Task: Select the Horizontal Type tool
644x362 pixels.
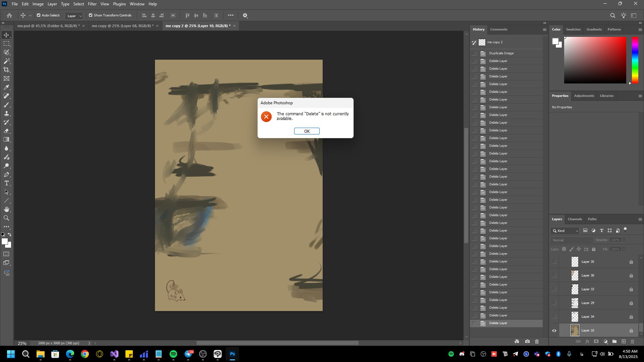Action: 6,183
